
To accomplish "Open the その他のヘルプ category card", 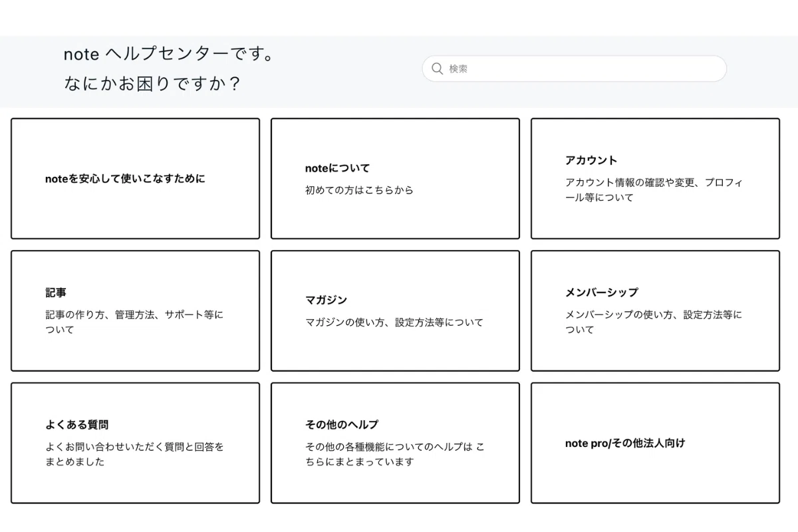I will coord(395,443).
